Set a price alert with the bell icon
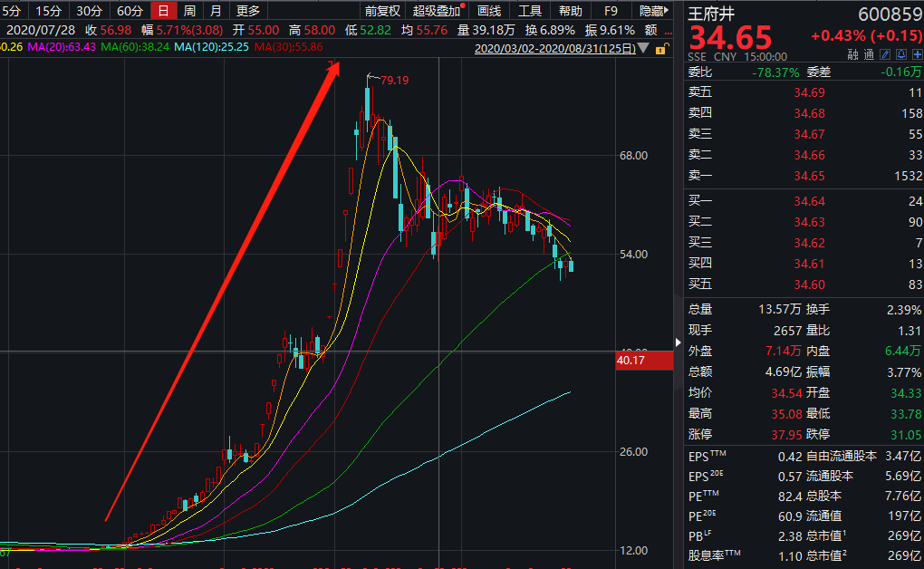The image size is (924, 569). 900,55
